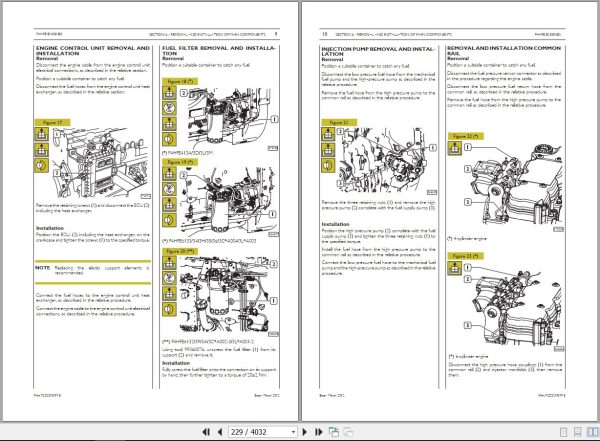Click the 'Figure 19 (*)' label

coord(180,162)
